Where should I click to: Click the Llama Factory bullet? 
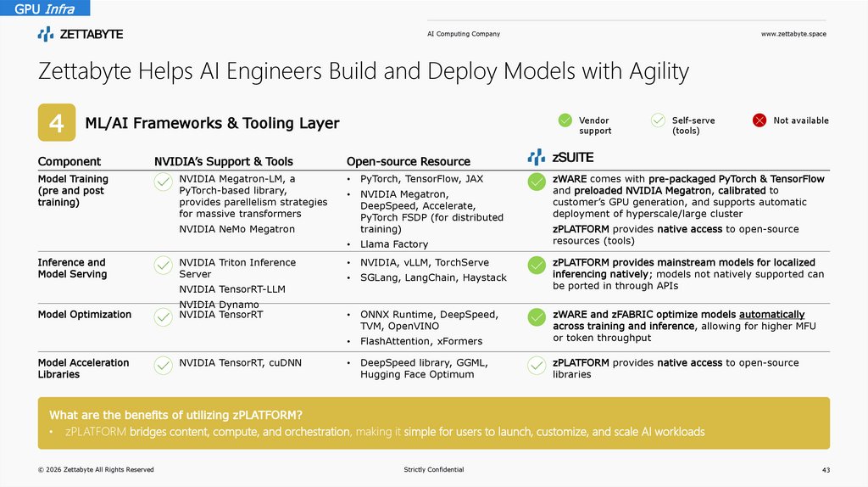coord(394,244)
